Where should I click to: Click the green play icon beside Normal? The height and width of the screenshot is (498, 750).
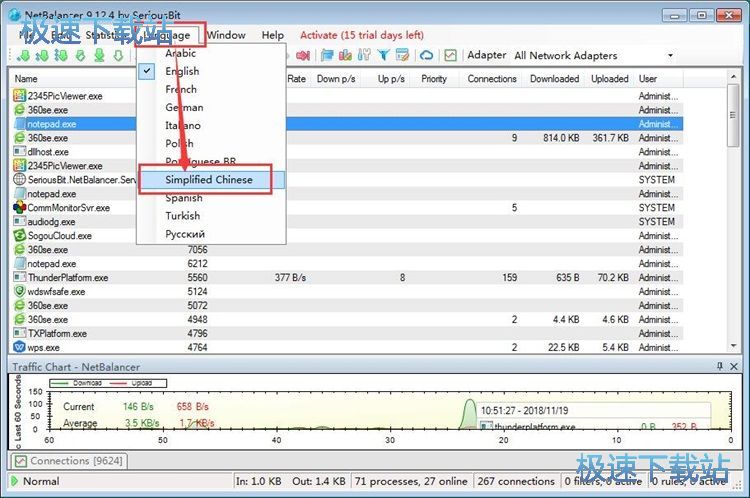tap(14, 481)
